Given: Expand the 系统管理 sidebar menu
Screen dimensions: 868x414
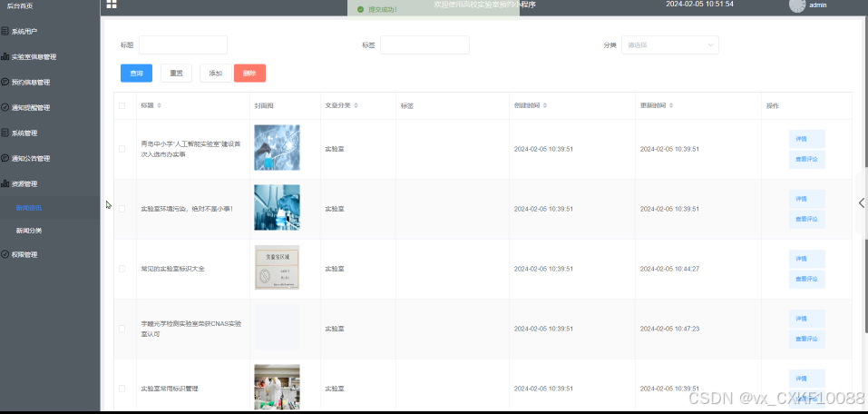Looking at the screenshot, I should (x=50, y=133).
